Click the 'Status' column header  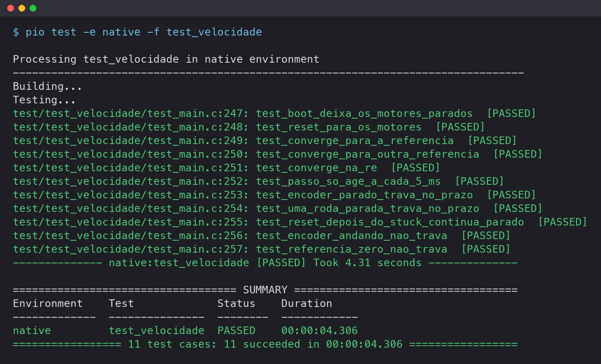tap(237, 303)
